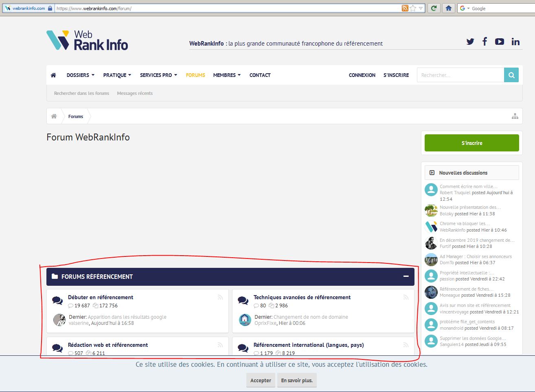The width and height of the screenshot is (535, 392).
Task: Open WebRankInfo YouTube channel icon
Action: click(500, 42)
